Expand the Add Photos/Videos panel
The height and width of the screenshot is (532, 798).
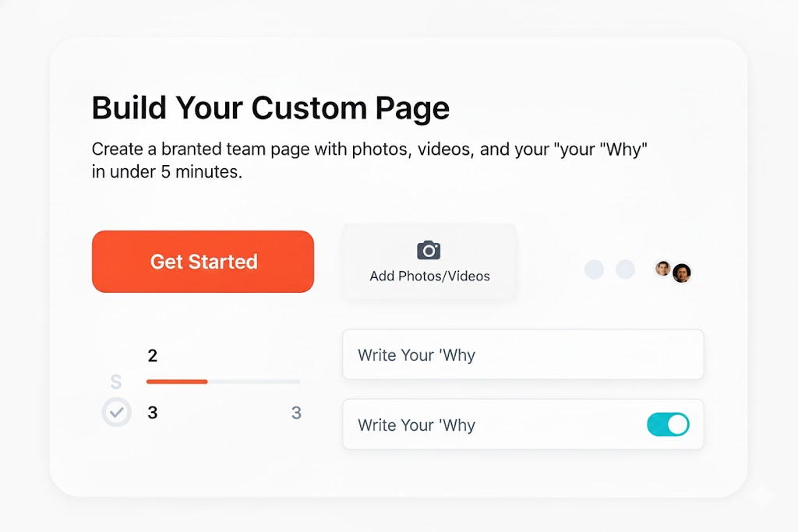pyautogui.click(x=429, y=261)
